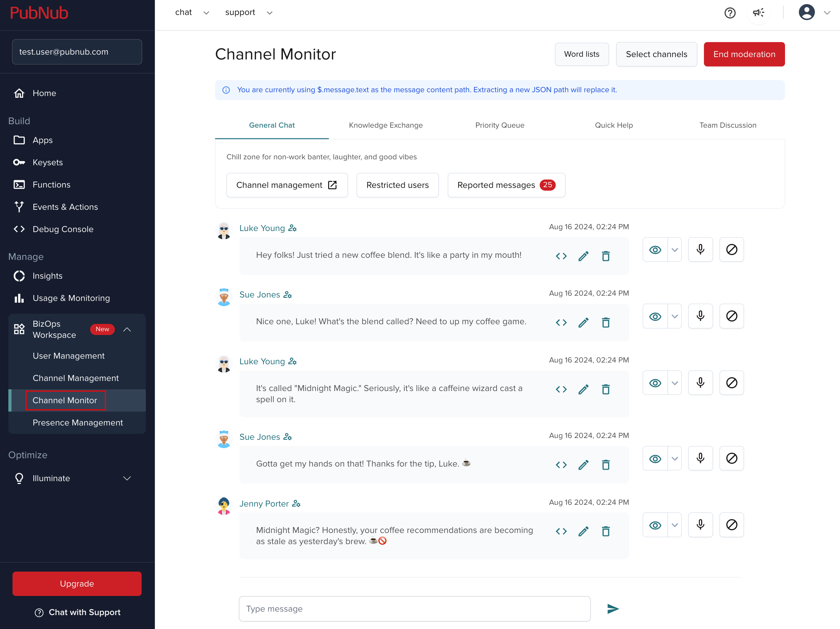
Task: Expand the Illuminate menu
Action: (x=127, y=478)
